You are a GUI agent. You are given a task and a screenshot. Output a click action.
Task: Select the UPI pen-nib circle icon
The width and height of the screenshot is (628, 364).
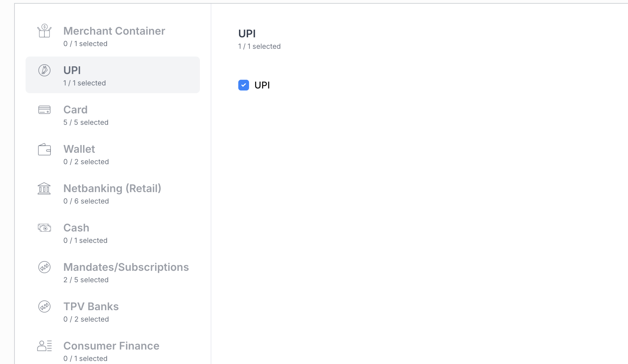[44, 70]
